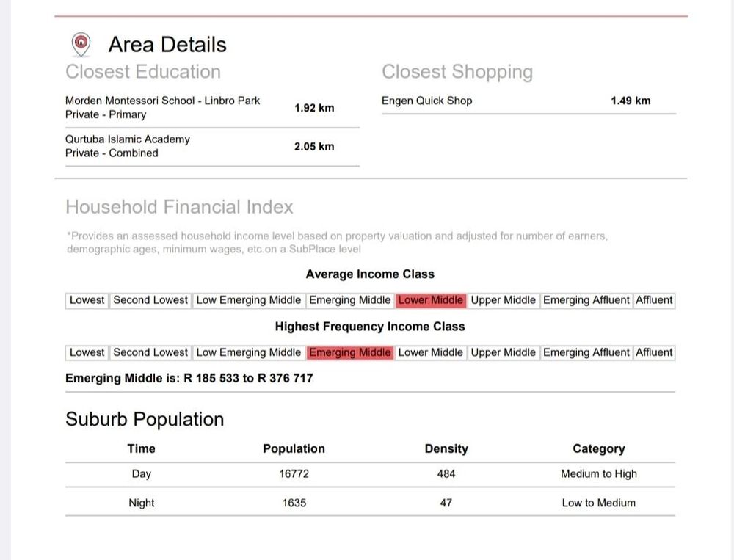This screenshot has height=560, width=734.
Task: Click the Night row label
Action: point(142,503)
